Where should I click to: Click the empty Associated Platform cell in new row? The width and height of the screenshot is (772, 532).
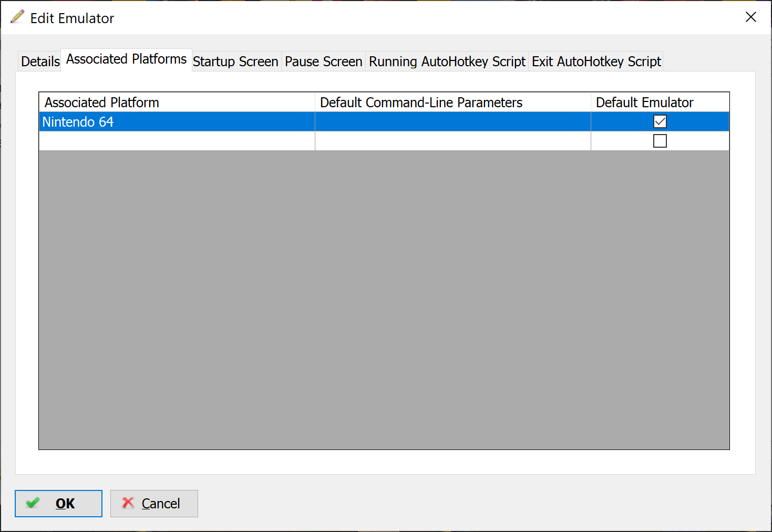pyautogui.click(x=177, y=141)
